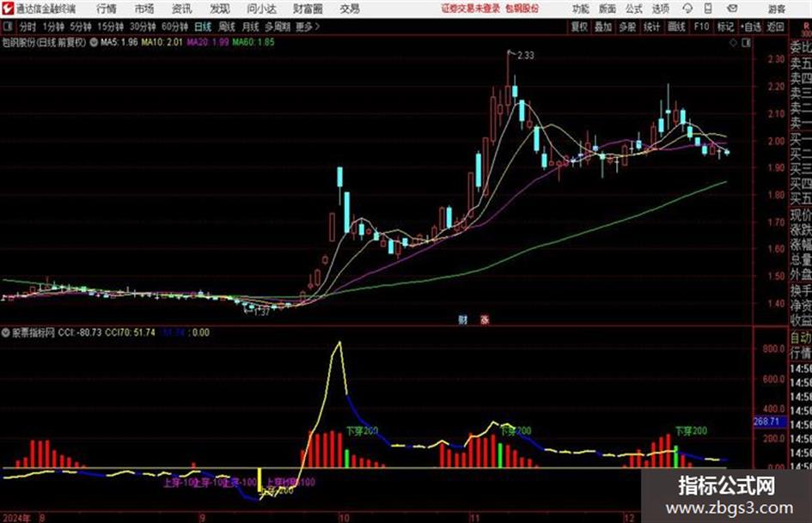Open the 问小达 menu
Screen dimensions: 812x523
pyautogui.click(x=261, y=9)
